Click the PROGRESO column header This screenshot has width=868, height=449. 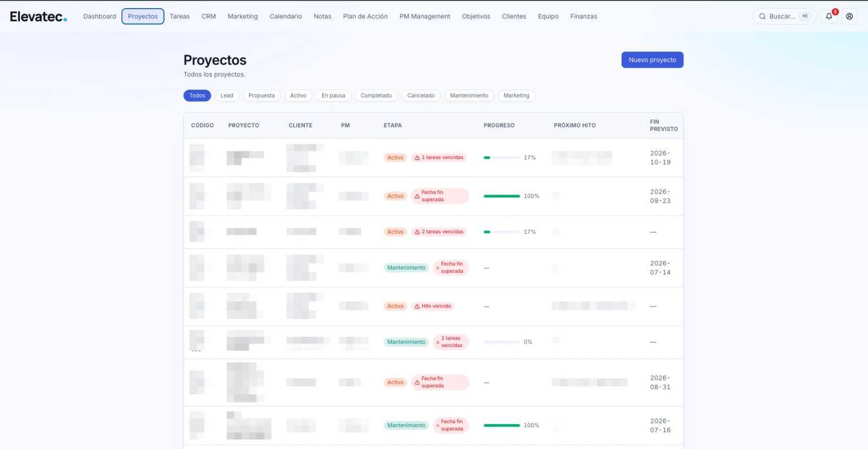[499, 125]
